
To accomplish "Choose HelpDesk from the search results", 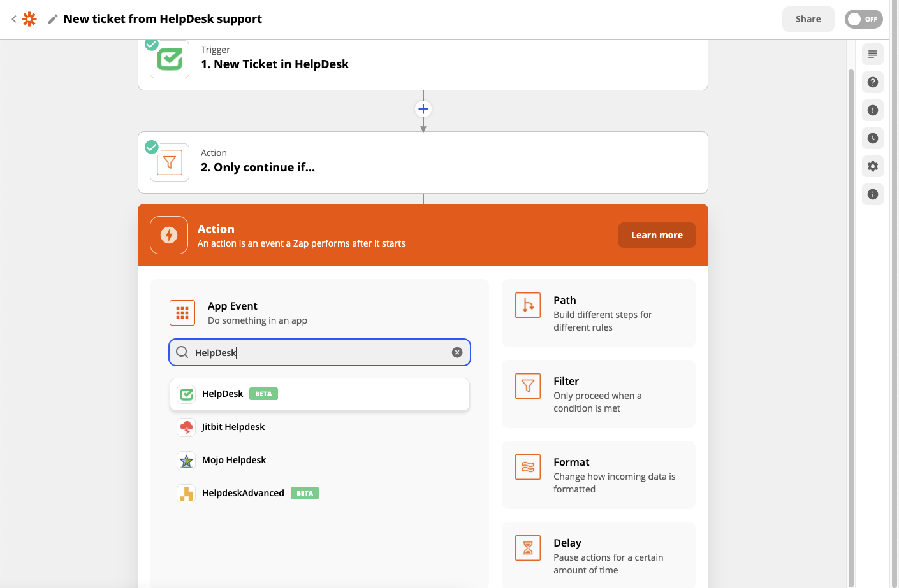I will [x=319, y=394].
